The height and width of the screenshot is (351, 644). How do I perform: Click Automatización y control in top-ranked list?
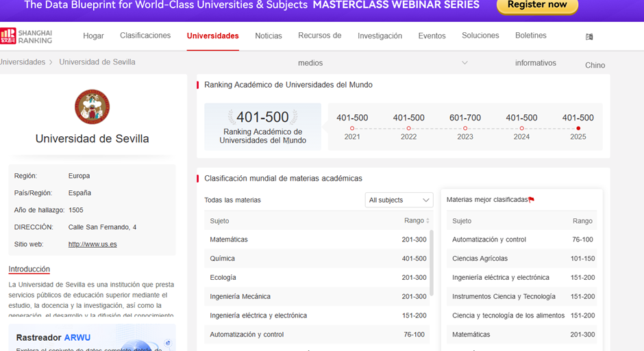click(x=521, y=239)
